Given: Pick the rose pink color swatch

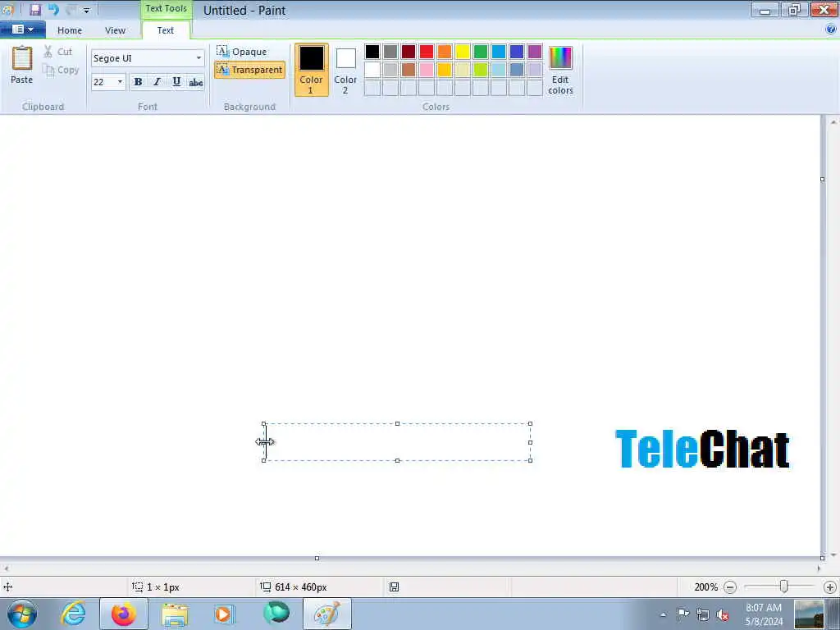Looking at the screenshot, I should (427, 70).
